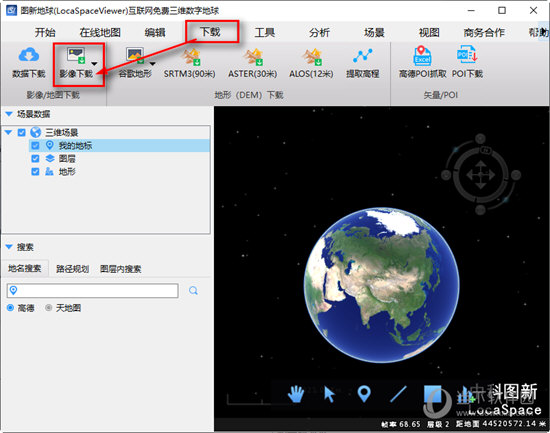The height and width of the screenshot is (433, 550).
Task: Choose ALOS(12米) terrain download
Action: tap(311, 63)
